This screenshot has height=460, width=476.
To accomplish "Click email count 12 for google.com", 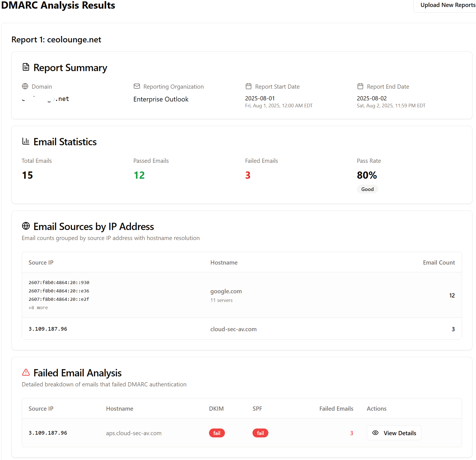I will 452,295.
